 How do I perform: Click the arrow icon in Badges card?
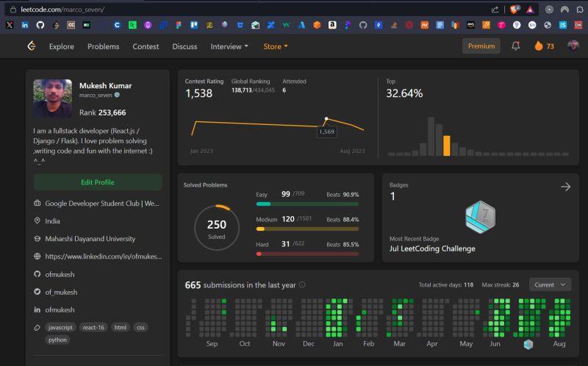[565, 187]
